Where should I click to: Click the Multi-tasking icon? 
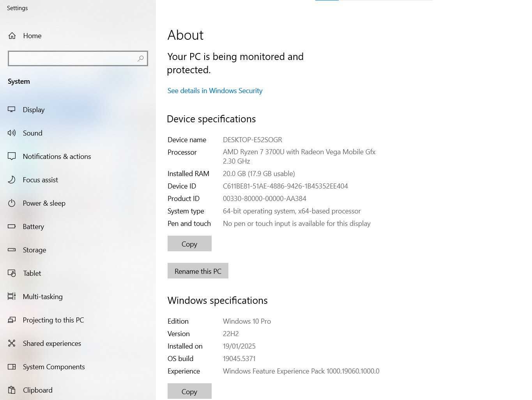tap(12, 296)
